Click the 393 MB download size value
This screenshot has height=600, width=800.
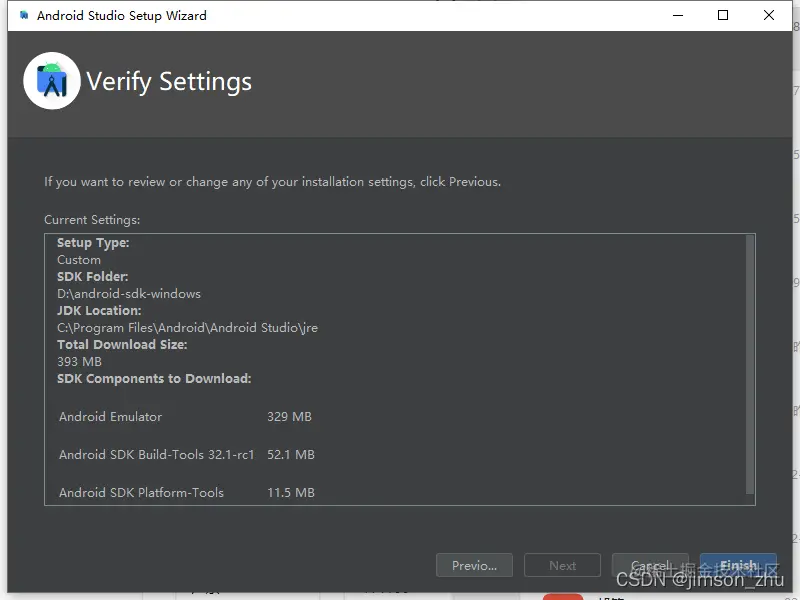(x=79, y=362)
